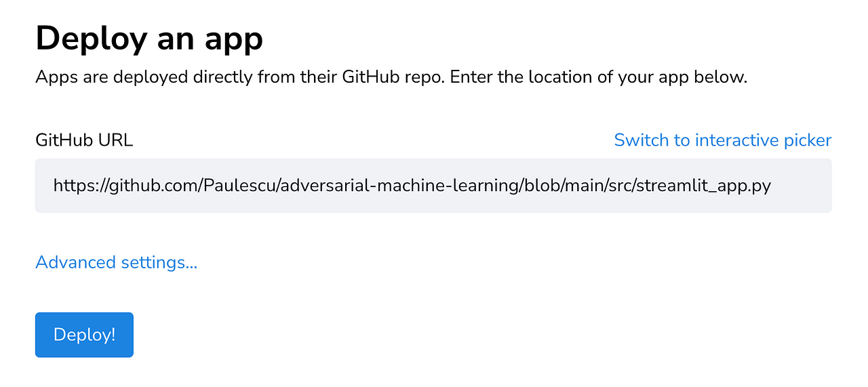Expand Advanced settings options

click(116, 262)
